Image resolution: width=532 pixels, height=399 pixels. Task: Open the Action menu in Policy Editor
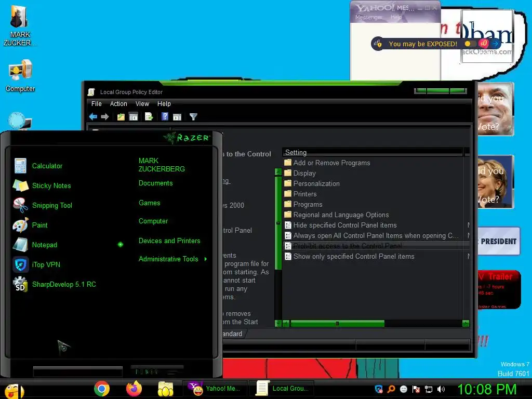coord(118,104)
